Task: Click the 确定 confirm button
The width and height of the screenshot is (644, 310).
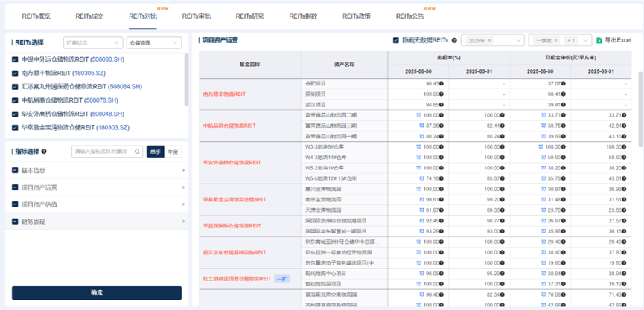Action: (97, 293)
